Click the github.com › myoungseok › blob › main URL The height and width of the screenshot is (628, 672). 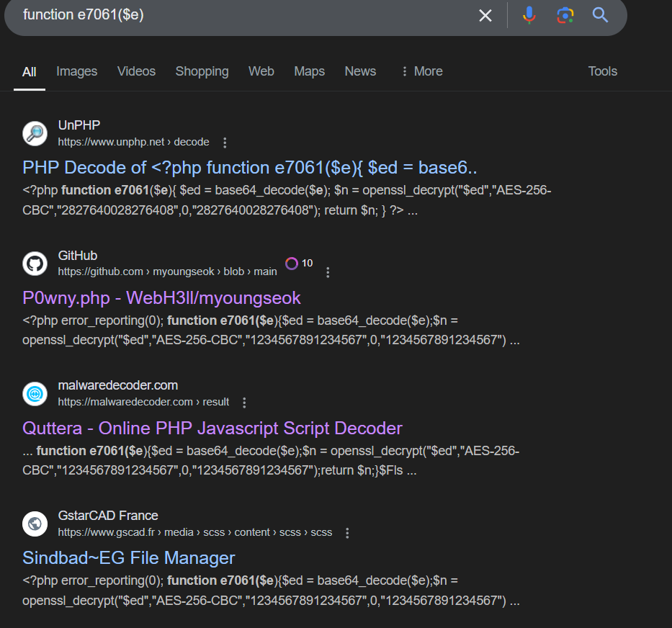(167, 272)
